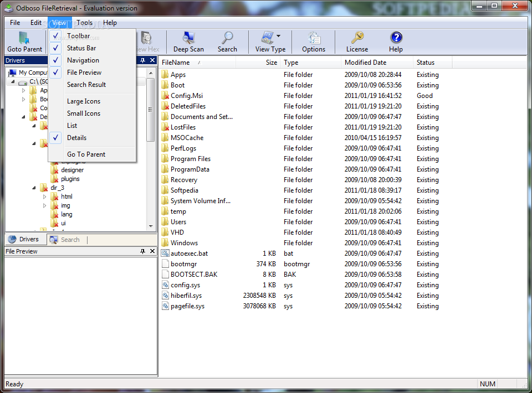The image size is (532, 393).
Task: Pin the File Preview panel
Action: click(x=143, y=251)
